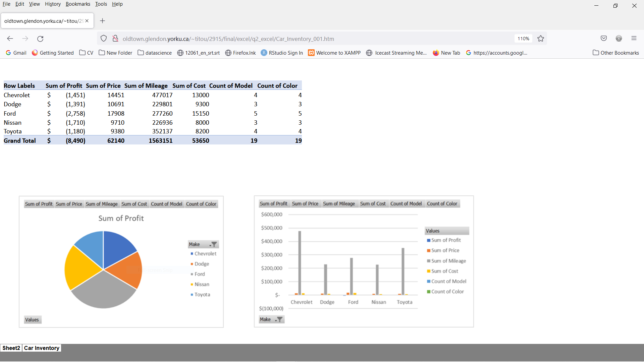
Task: Go forward to the next page
Action: point(25,39)
